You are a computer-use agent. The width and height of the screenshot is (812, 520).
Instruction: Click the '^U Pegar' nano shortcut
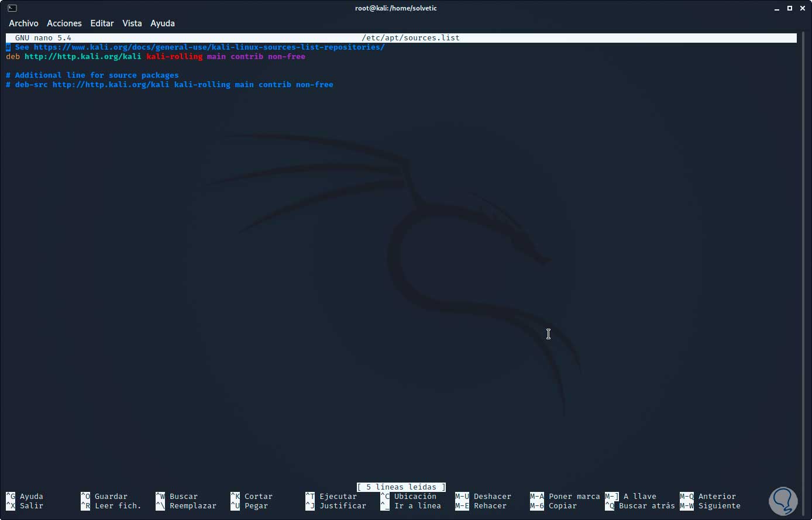pyautogui.click(x=249, y=506)
